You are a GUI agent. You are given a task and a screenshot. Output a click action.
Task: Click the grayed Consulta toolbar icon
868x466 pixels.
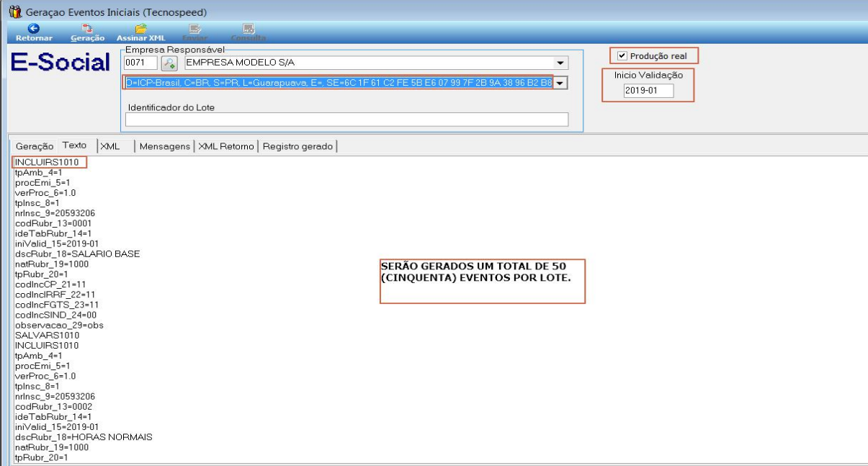pos(249,28)
